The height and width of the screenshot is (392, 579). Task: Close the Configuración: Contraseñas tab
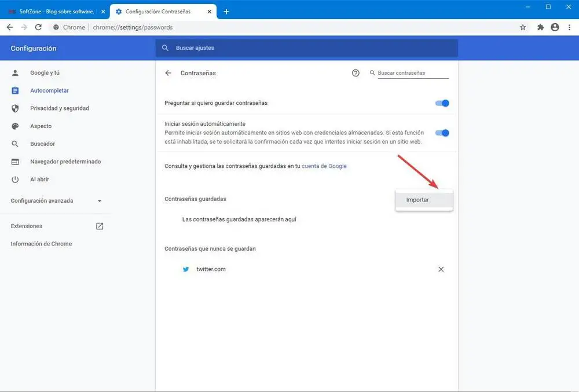tap(210, 12)
